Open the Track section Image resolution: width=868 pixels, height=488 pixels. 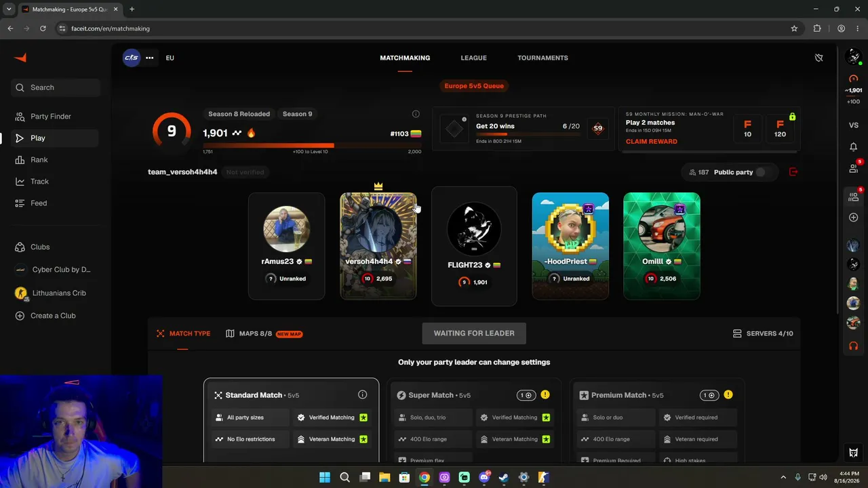[x=56, y=182]
